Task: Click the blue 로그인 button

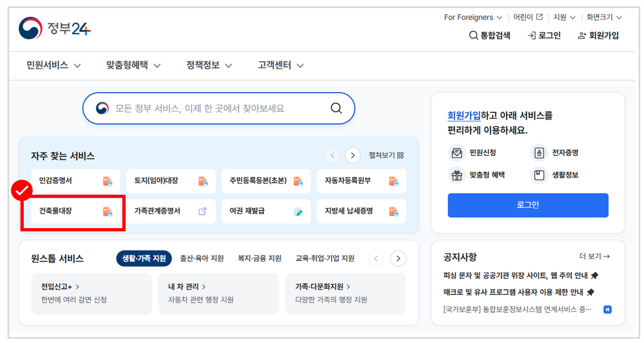Action: pos(528,205)
